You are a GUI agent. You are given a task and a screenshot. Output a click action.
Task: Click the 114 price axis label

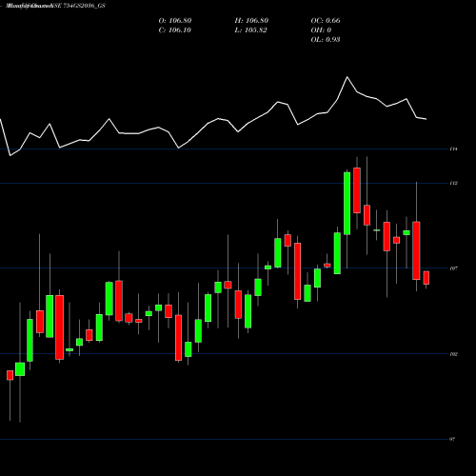(x=453, y=149)
